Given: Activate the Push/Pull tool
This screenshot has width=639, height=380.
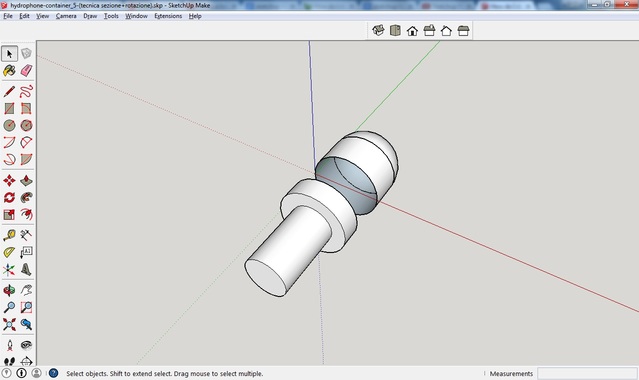Looking at the screenshot, I should pos(26,180).
